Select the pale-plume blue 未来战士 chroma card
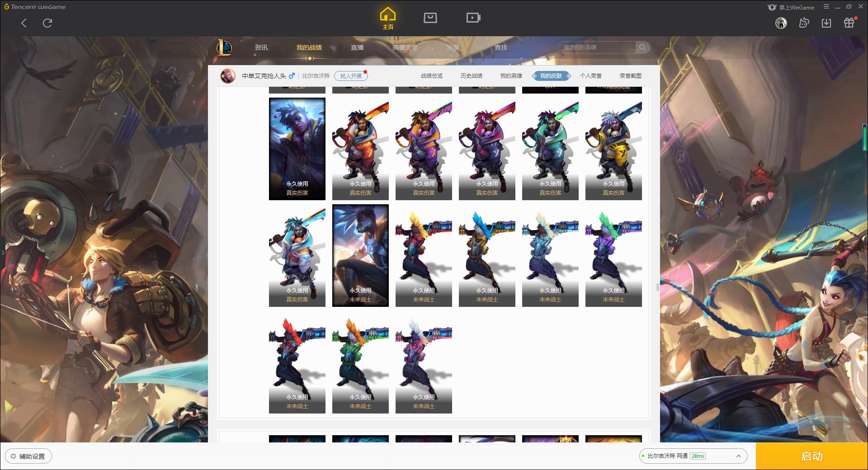The width and height of the screenshot is (868, 470). pyautogui.click(x=550, y=255)
